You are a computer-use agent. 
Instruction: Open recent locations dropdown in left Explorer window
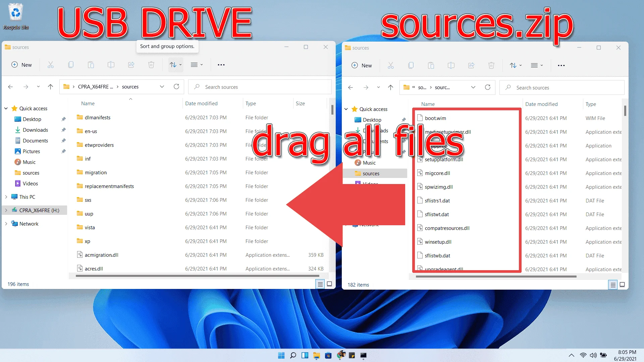tap(38, 87)
